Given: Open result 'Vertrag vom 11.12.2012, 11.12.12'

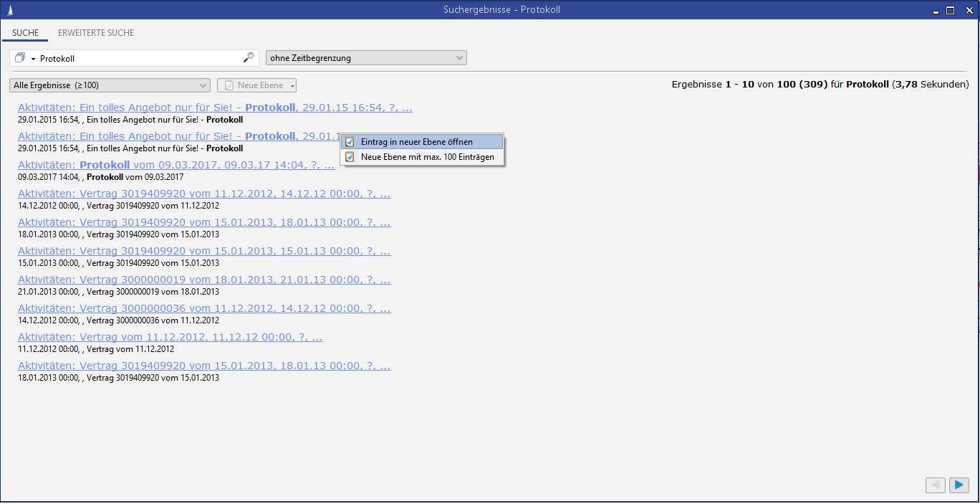Looking at the screenshot, I should [x=170, y=337].
